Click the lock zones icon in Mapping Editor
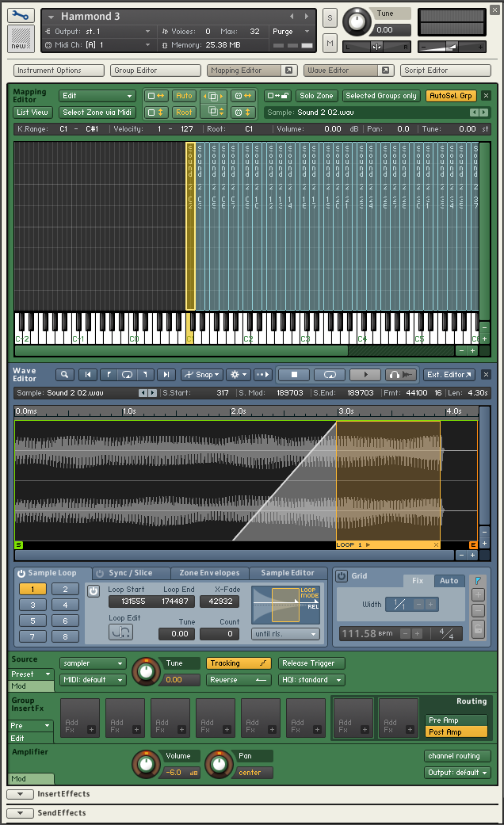Viewport: 504px width, 825px height. 277,96
